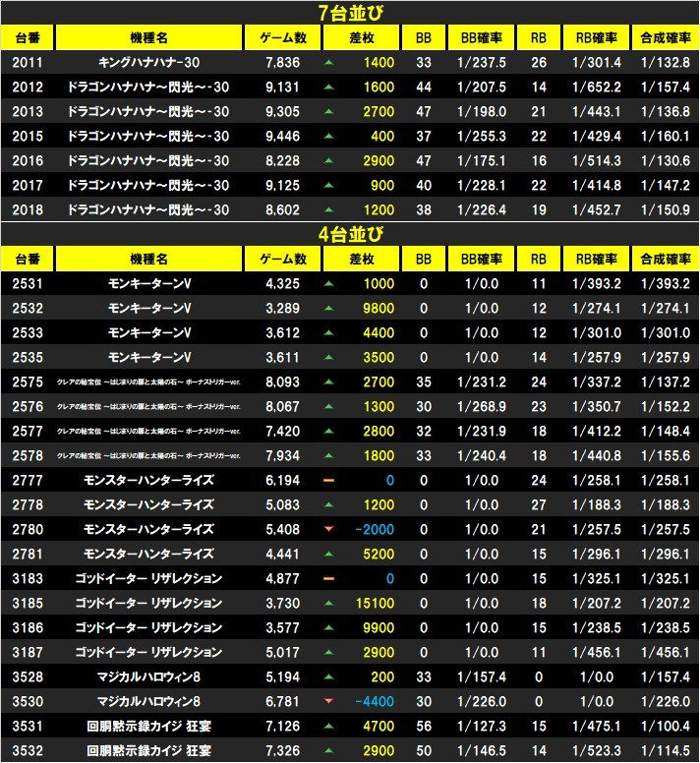Click the red down arrow in row 3530
The height and width of the screenshot is (763, 700).
tap(328, 701)
